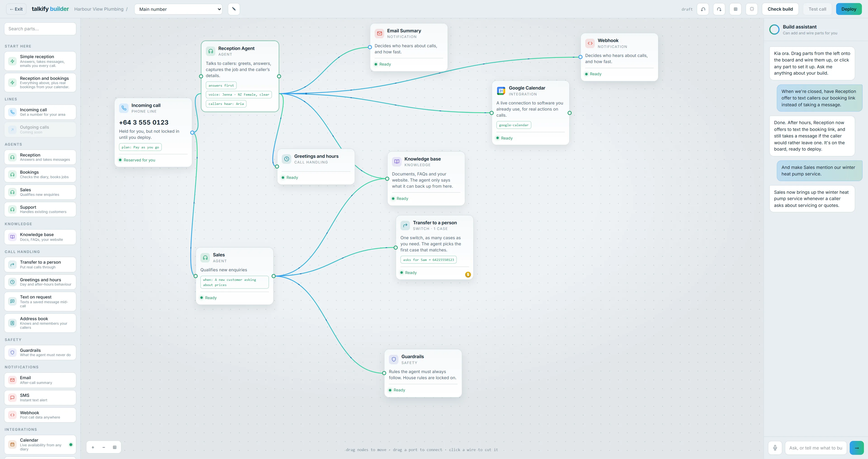Open the Main number line dropdown

[x=178, y=9]
